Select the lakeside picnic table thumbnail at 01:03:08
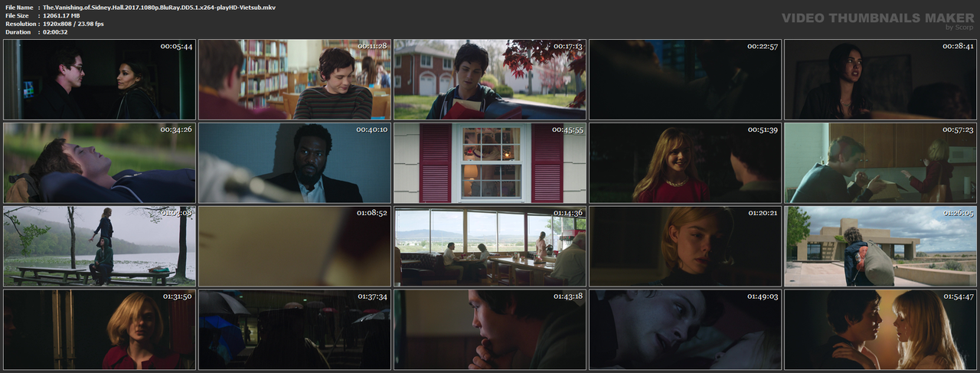This screenshot has width=980, height=373. pyautogui.click(x=100, y=246)
